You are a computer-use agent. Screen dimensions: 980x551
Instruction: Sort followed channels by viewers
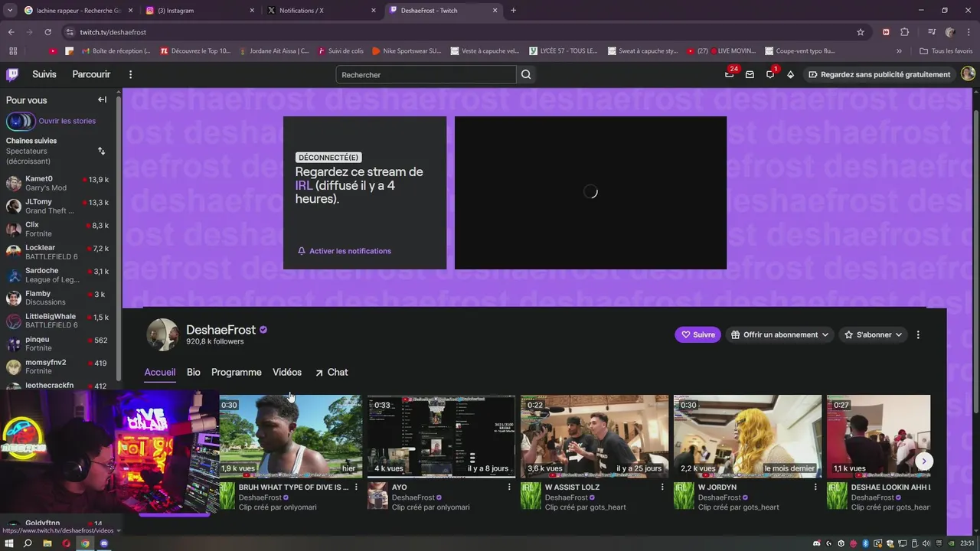pos(101,152)
